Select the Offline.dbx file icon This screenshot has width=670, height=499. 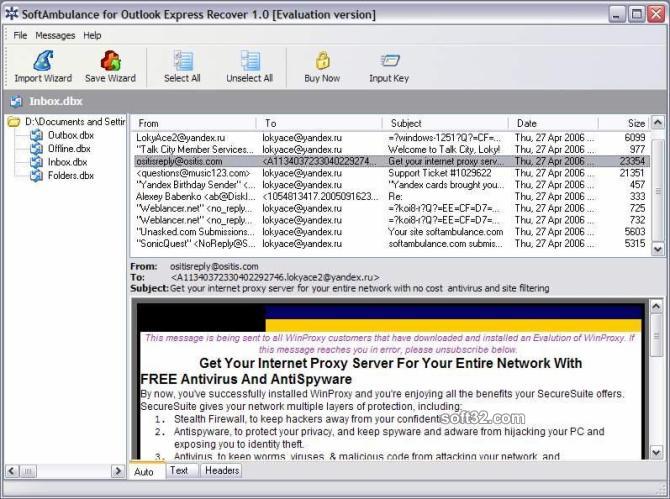[36, 149]
